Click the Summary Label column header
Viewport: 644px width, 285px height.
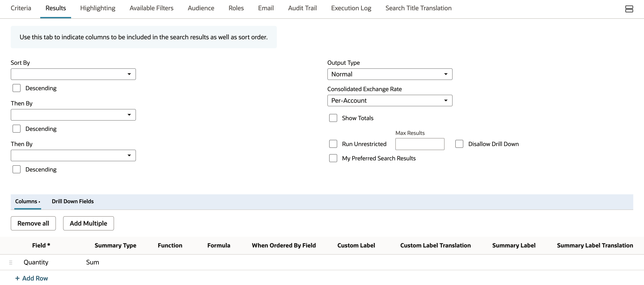[514, 245]
